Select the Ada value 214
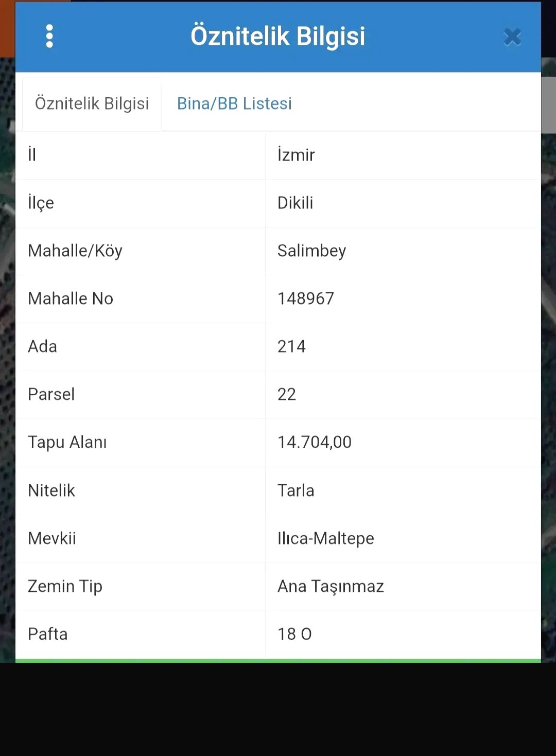 click(x=291, y=346)
